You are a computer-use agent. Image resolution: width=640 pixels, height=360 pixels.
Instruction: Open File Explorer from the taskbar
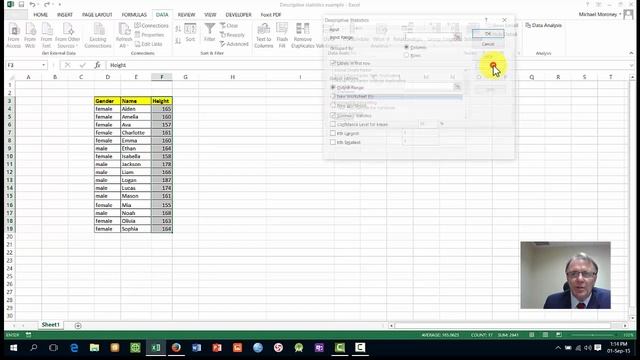tap(94, 347)
